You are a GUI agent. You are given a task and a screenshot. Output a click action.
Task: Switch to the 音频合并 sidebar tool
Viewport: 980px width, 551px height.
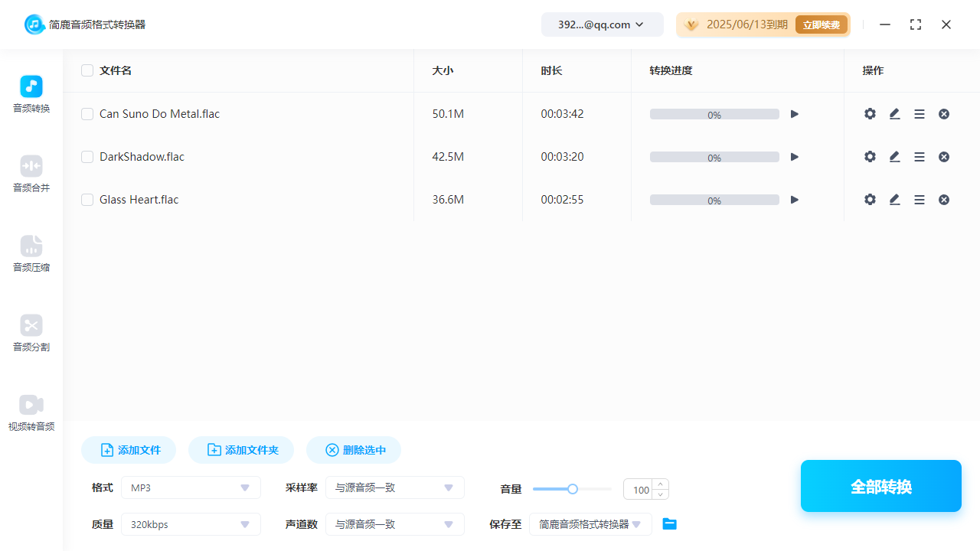[31, 174]
